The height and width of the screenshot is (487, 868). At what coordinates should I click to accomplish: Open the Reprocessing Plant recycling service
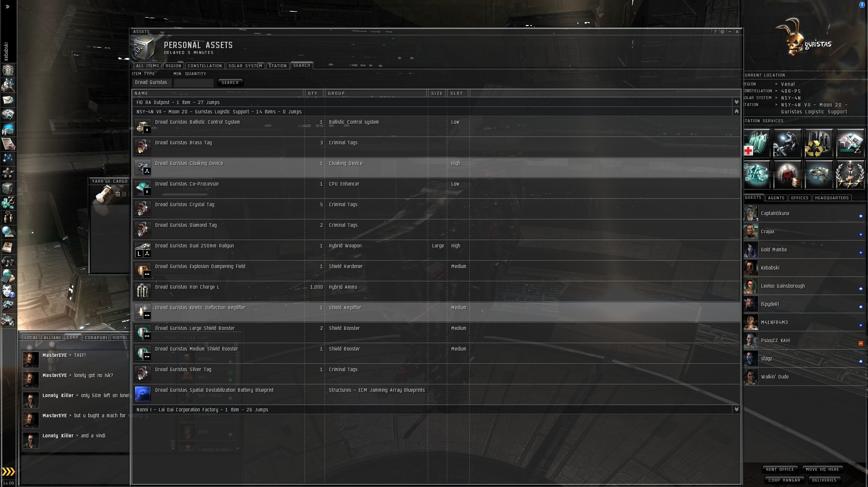[x=818, y=143]
